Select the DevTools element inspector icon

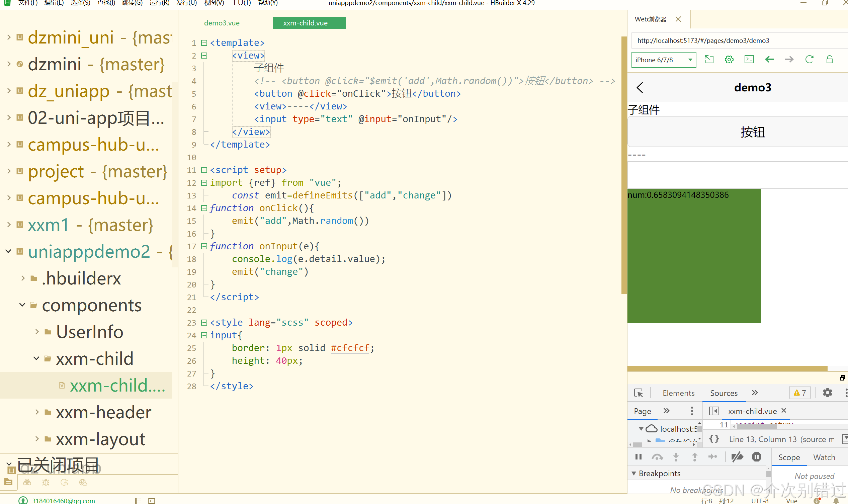pos(639,393)
